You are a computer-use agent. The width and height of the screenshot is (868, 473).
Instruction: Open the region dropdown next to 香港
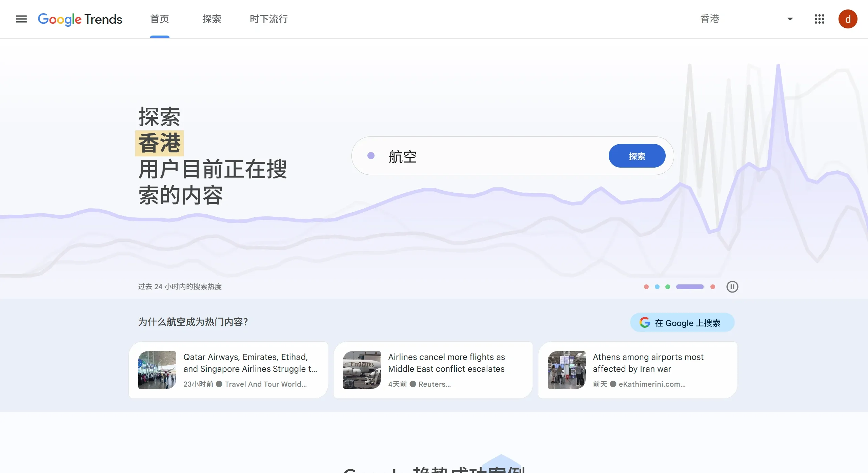789,19
